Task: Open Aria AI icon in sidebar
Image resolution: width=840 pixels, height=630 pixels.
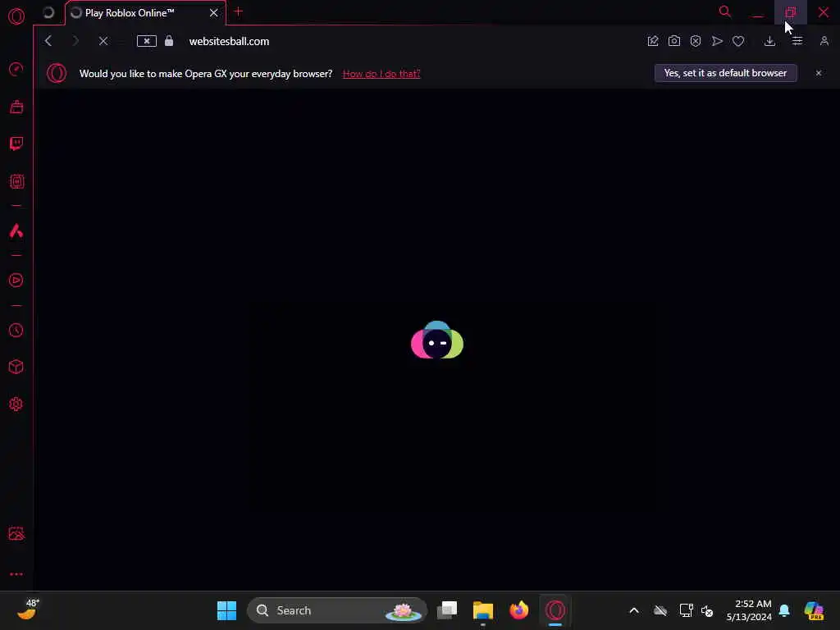Action: pyautogui.click(x=16, y=231)
